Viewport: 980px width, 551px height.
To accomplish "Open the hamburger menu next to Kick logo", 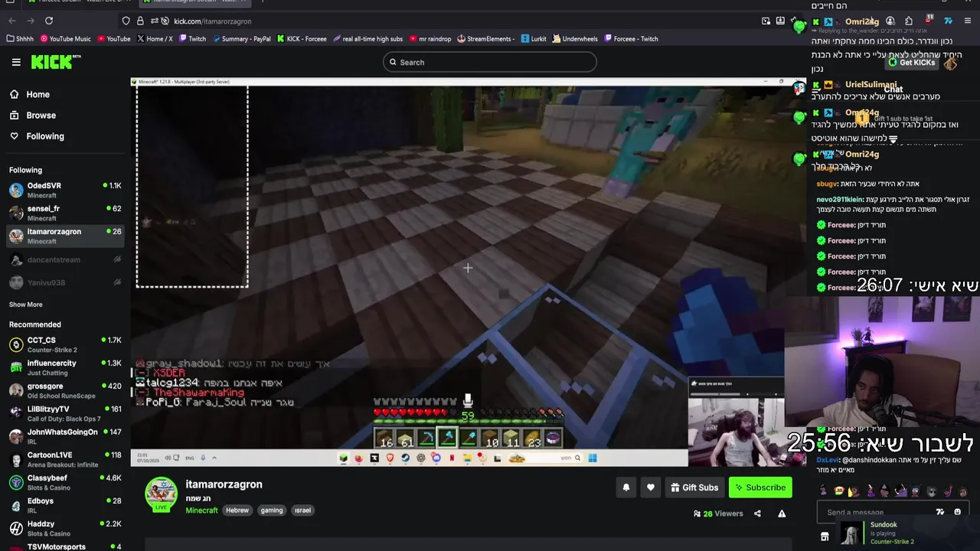I will [x=16, y=62].
